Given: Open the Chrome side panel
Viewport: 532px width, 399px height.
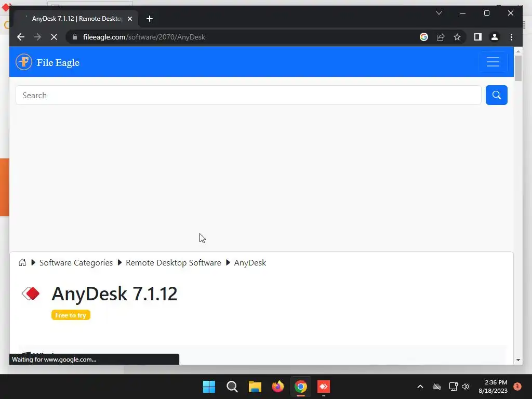Looking at the screenshot, I should point(478,37).
